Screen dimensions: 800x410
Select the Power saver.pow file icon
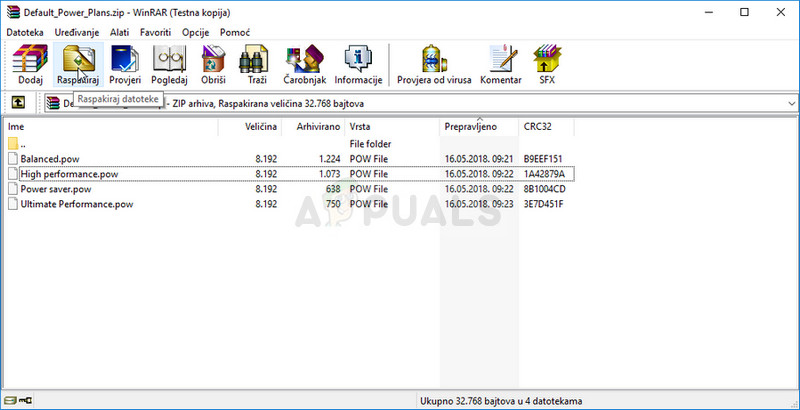tap(13, 189)
